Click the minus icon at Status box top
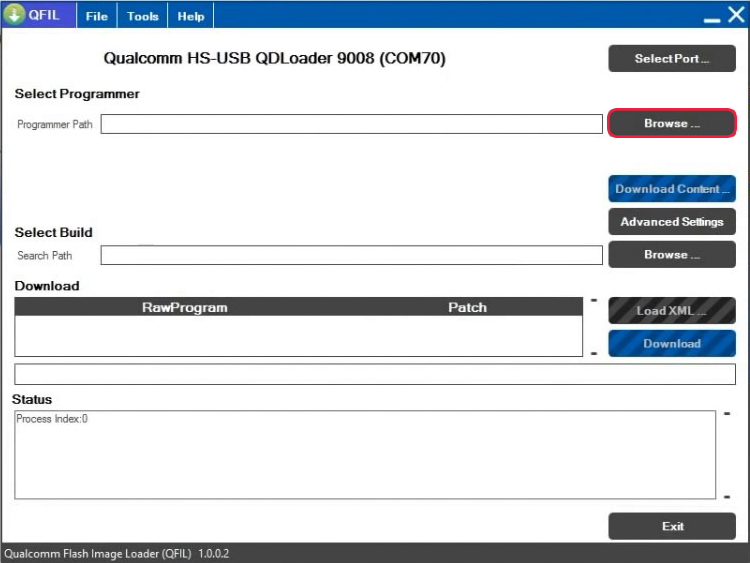This screenshot has width=750, height=563. click(727, 413)
